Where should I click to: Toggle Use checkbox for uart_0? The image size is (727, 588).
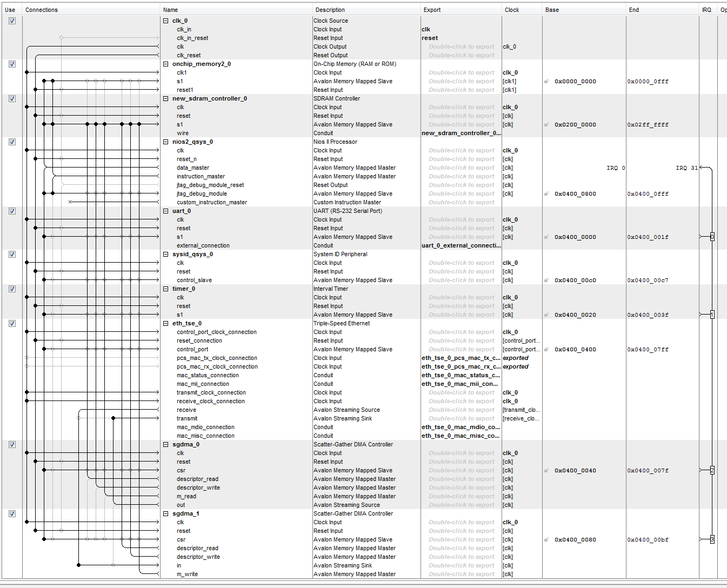click(x=12, y=211)
